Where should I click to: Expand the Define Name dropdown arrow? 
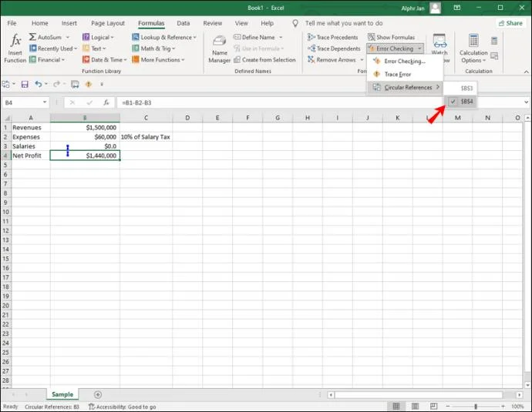click(281, 37)
